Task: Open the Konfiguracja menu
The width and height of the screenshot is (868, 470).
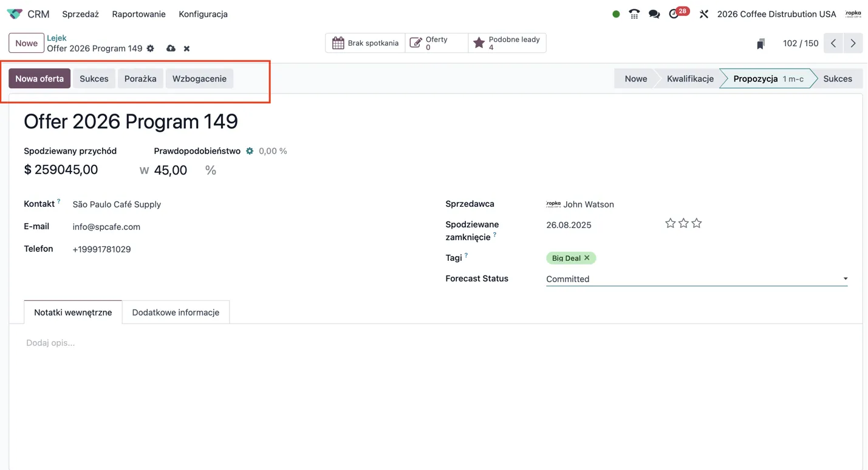Action: [x=203, y=14]
